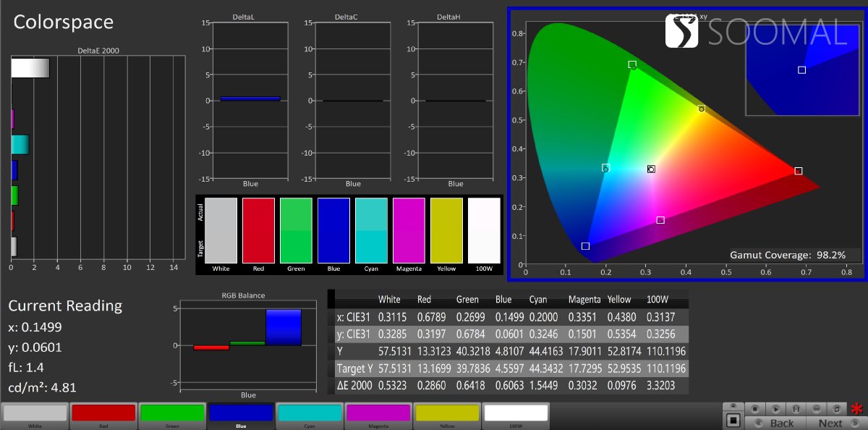Screen dimensions: 868x430
Task: Select the Green pattern swatch in bottom strip
Action: (x=171, y=413)
